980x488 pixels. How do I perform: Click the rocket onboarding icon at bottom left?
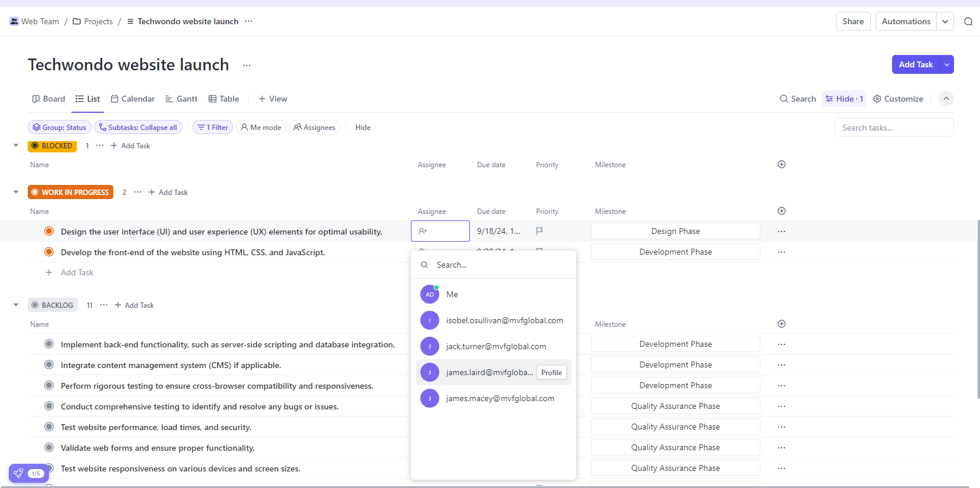pyautogui.click(x=19, y=473)
